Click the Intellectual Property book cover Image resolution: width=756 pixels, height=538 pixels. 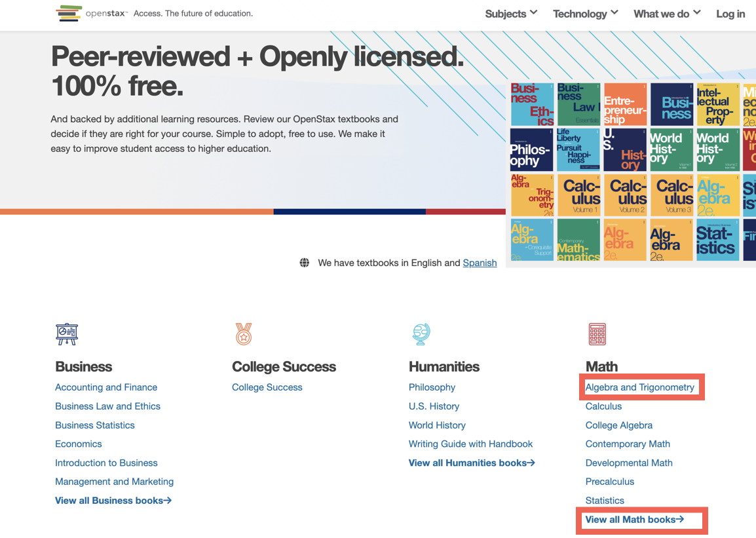tap(718, 104)
